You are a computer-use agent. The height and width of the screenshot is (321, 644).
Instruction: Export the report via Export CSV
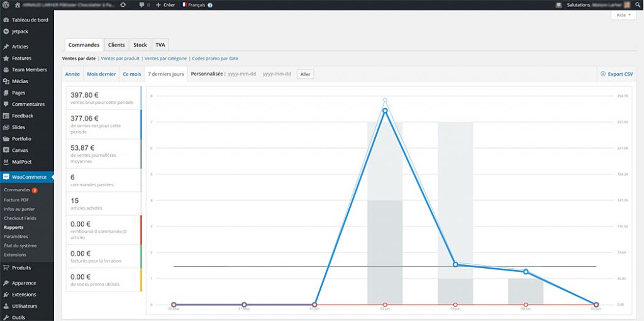(x=617, y=74)
